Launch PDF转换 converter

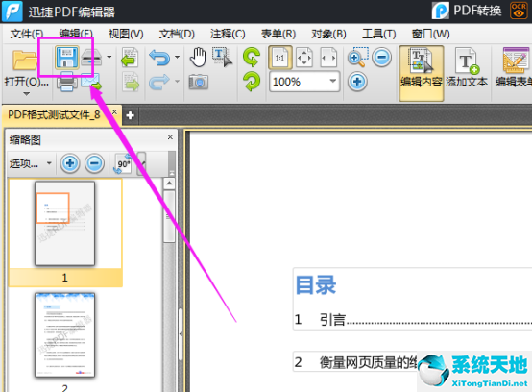click(467, 11)
